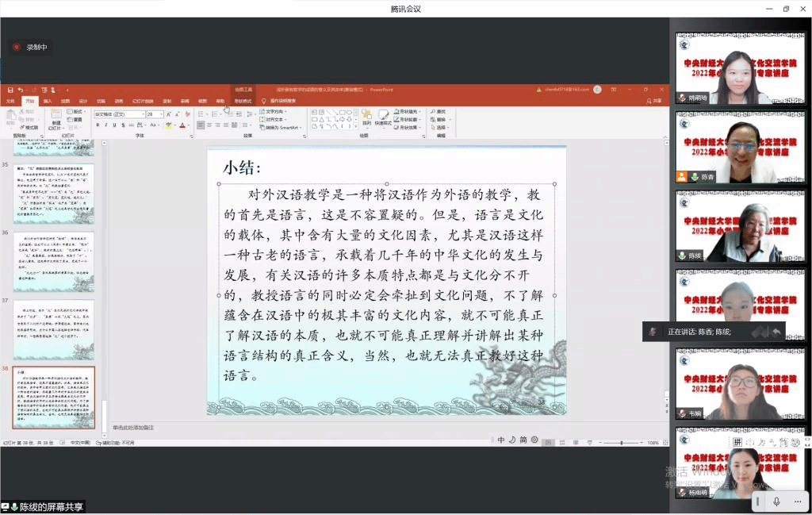This screenshot has width=812, height=515.
Task: Click Convert to SmartArt button
Action: pyautogui.click(x=282, y=127)
